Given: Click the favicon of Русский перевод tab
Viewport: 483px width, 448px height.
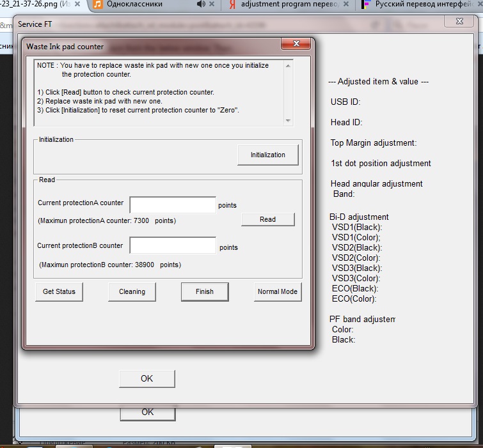Looking at the screenshot, I should point(366,4).
